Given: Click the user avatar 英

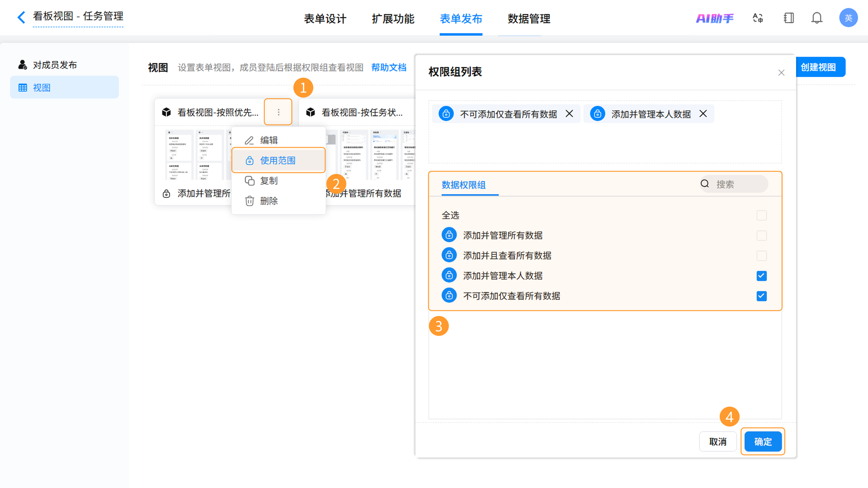Looking at the screenshot, I should click(x=848, y=18).
